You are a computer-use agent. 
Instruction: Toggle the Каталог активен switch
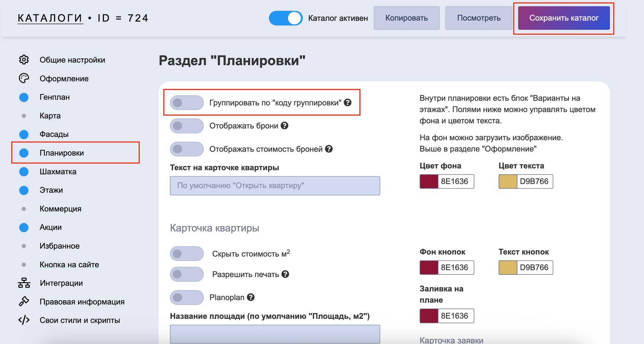(x=285, y=18)
